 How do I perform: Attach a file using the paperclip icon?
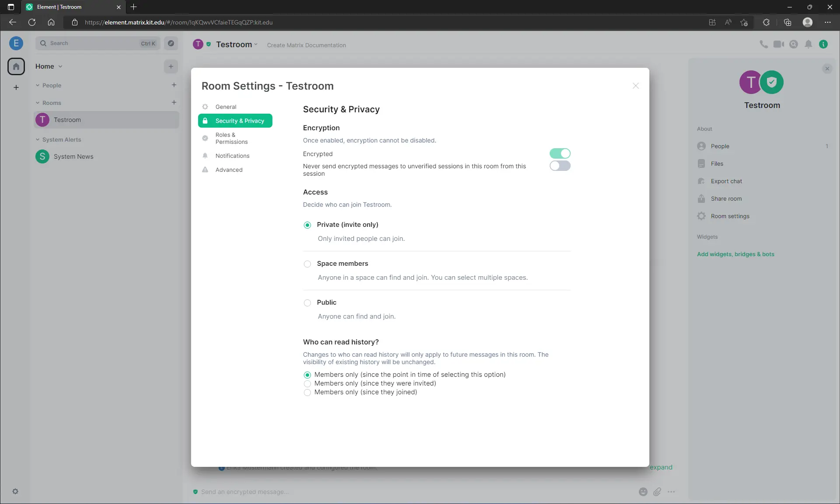click(x=657, y=492)
